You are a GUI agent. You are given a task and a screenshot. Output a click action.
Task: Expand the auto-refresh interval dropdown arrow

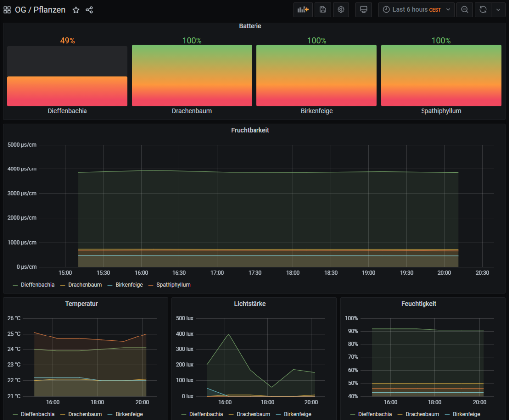click(x=499, y=10)
